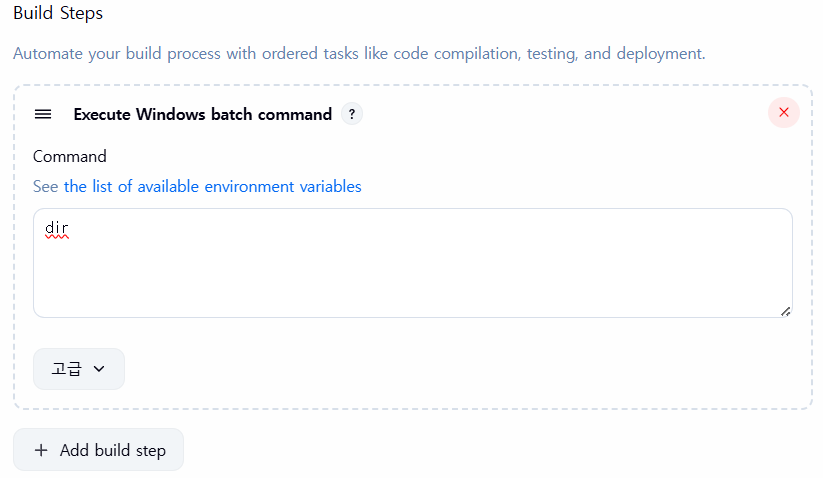Open the list of available environment variables
This screenshot has width=823, height=478.
213,186
